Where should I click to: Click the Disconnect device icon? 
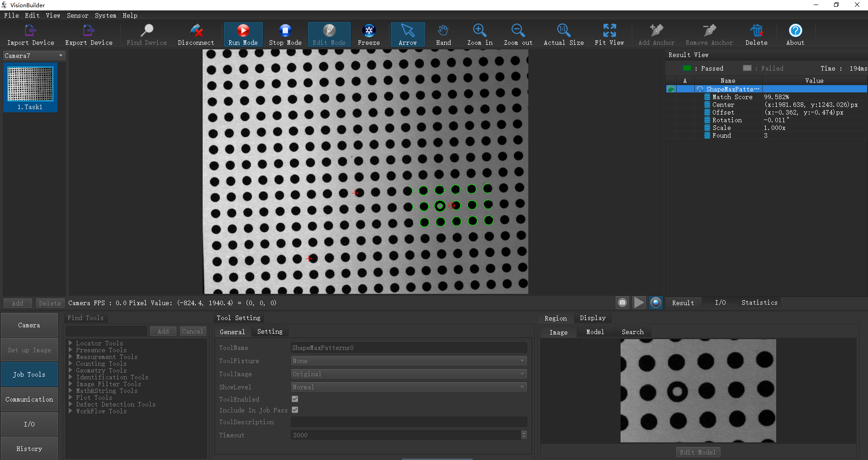click(x=196, y=31)
